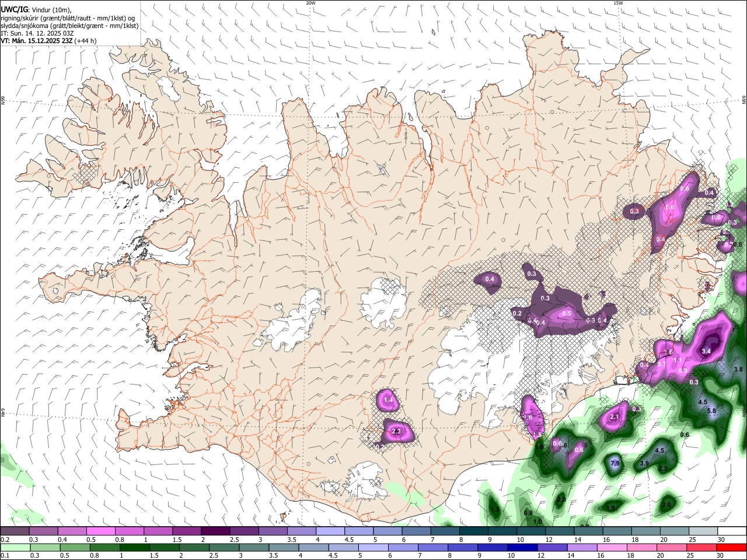
Task: Pick the lower legend swatch starting at 16
Action: (612, 548)
